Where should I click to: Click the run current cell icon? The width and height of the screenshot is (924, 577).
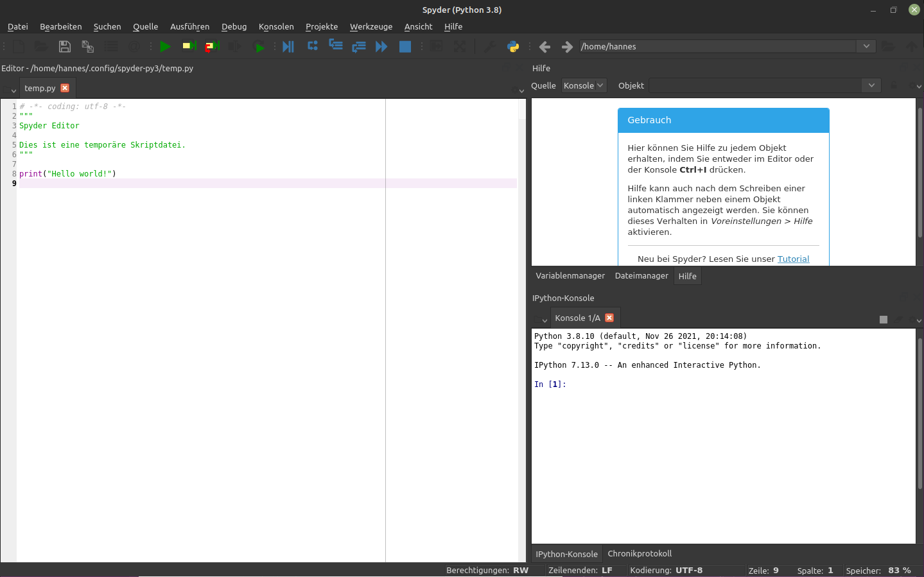[x=189, y=46]
